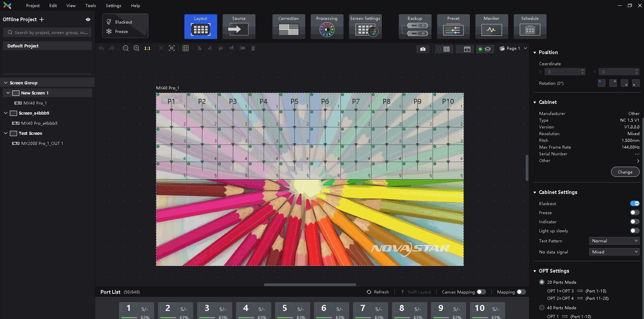Click the canvas horizontal scrollbar
This screenshot has height=319, width=644.
pos(310,285)
